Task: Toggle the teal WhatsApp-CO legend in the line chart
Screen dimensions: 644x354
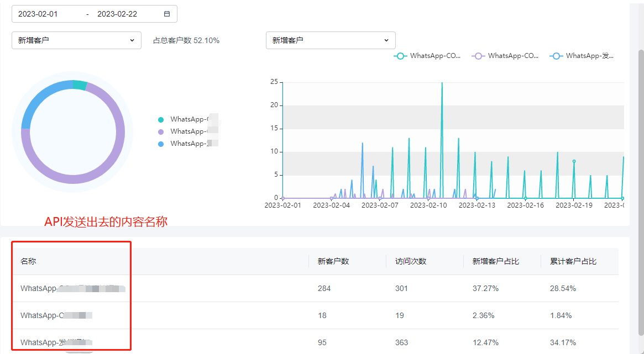Action: (x=427, y=56)
